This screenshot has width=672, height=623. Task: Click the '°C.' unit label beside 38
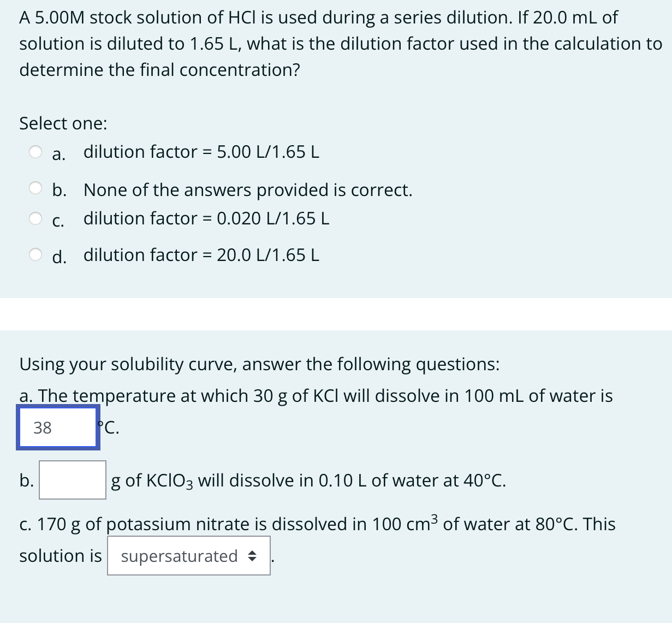click(x=109, y=428)
